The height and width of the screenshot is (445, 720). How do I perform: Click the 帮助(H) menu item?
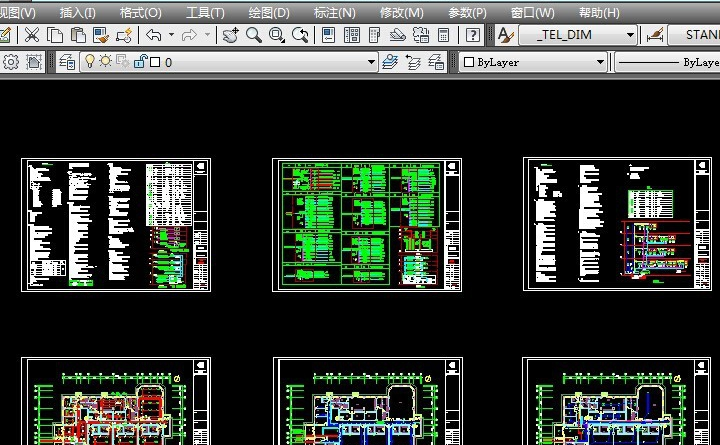click(x=599, y=12)
